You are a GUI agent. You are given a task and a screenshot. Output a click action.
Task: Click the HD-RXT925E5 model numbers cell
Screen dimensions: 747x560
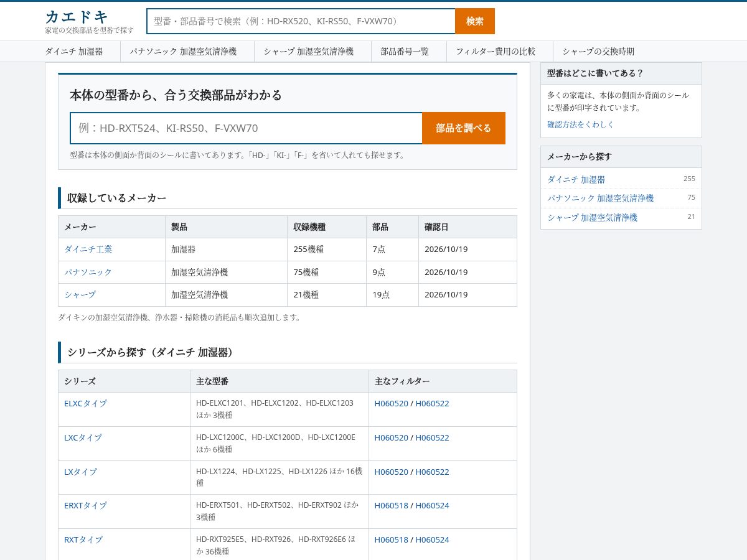(x=280, y=546)
